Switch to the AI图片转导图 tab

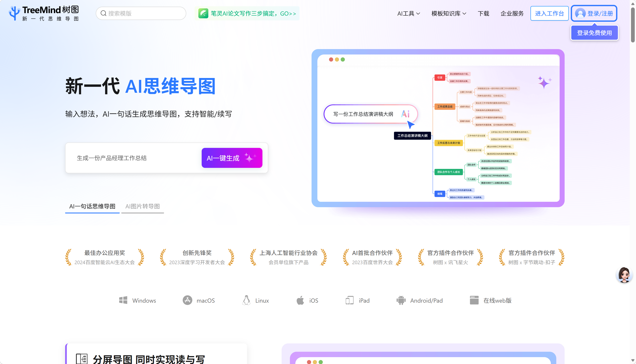(143, 206)
